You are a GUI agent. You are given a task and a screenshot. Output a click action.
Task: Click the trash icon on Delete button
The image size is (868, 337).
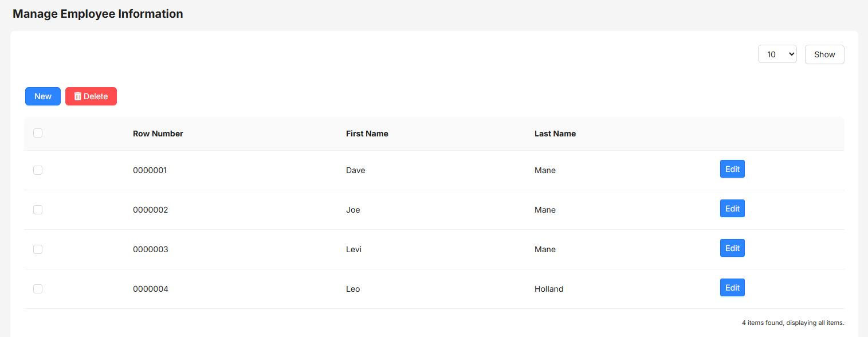[78, 96]
